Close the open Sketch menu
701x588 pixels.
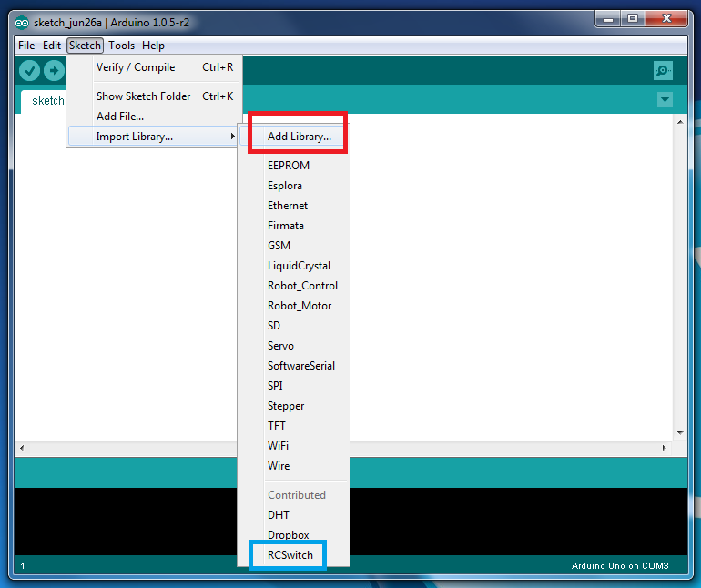point(85,46)
